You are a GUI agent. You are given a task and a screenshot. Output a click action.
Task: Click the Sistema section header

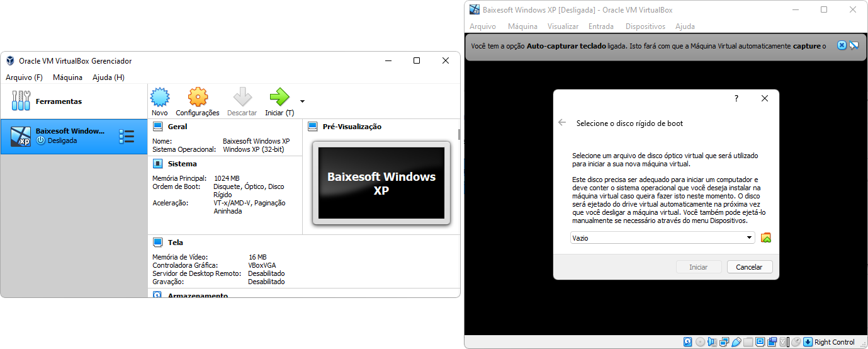point(182,164)
